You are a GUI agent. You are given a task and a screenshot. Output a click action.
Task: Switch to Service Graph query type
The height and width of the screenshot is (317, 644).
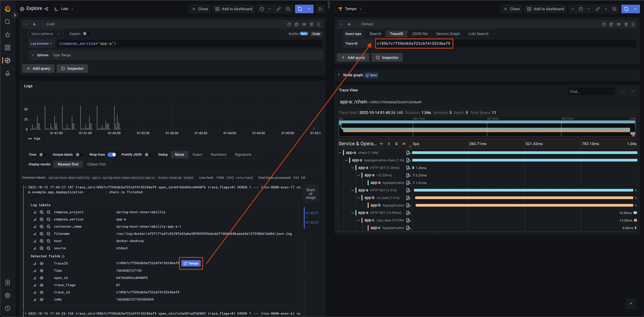(448, 34)
